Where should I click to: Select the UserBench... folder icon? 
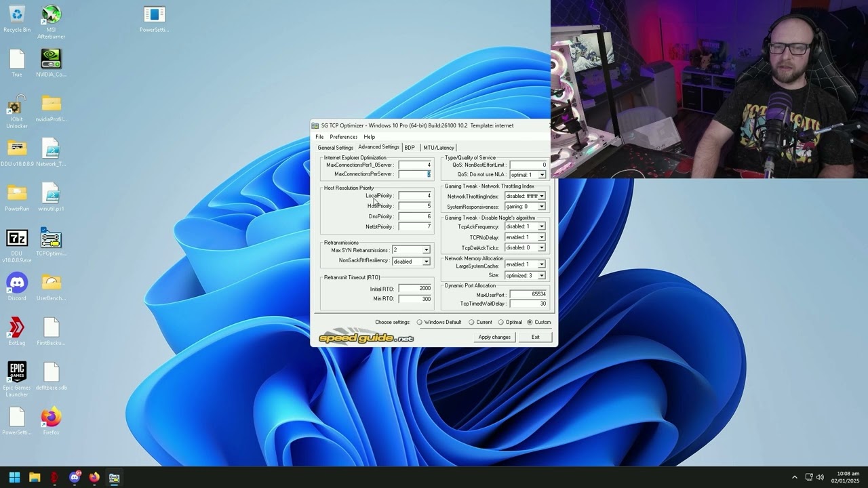[x=51, y=287]
